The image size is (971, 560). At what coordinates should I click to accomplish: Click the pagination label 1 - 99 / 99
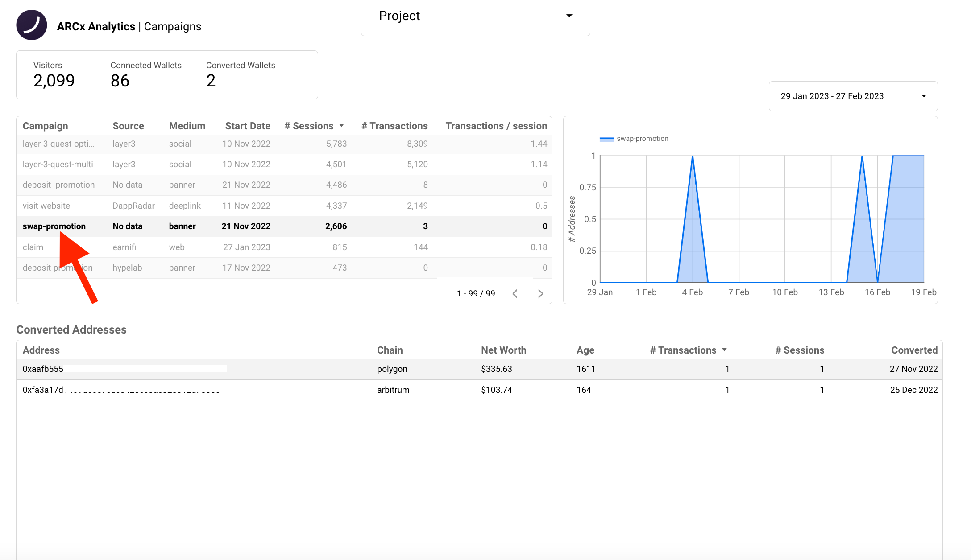[475, 293]
